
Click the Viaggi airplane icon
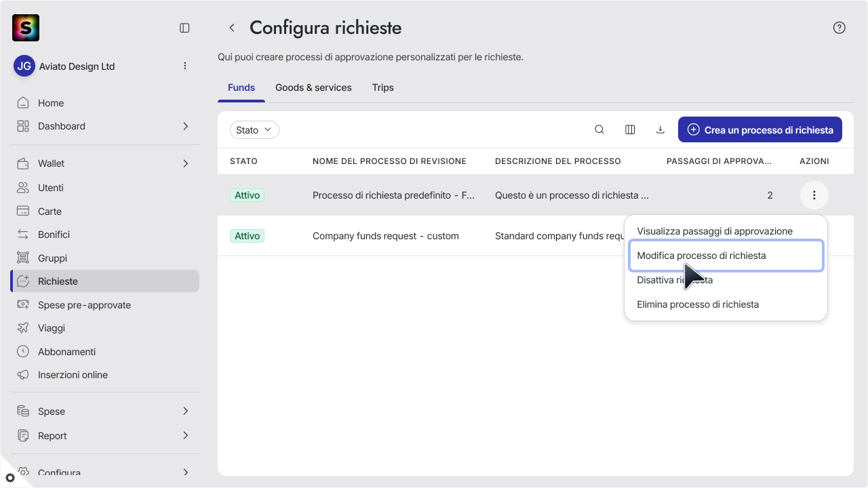[x=23, y=328]
